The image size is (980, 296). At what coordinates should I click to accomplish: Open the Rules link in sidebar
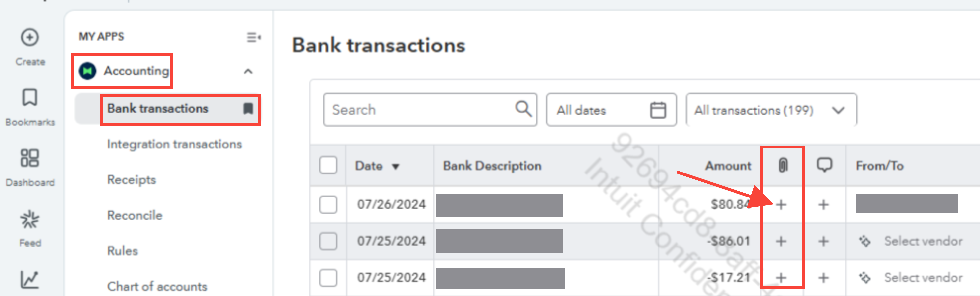click(122, 251)
